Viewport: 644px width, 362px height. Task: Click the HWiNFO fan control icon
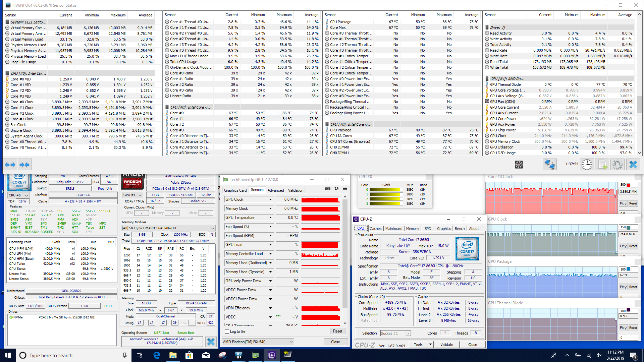(x=519, y=165)
